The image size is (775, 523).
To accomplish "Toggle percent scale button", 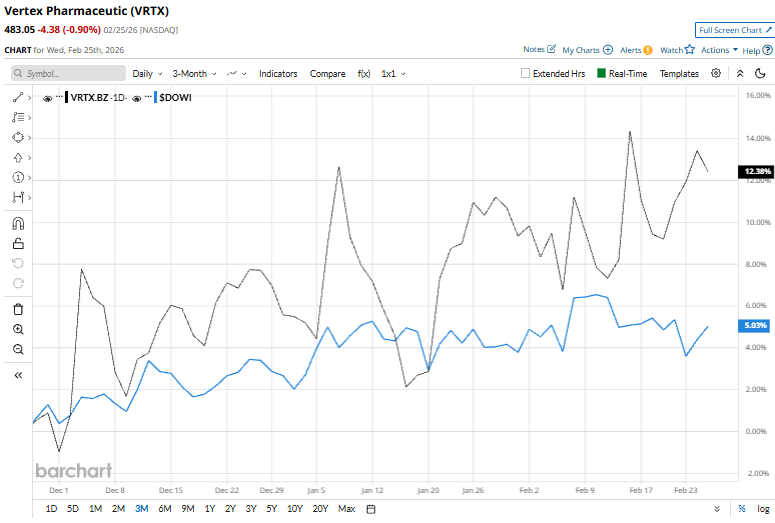I will (741, 509).
